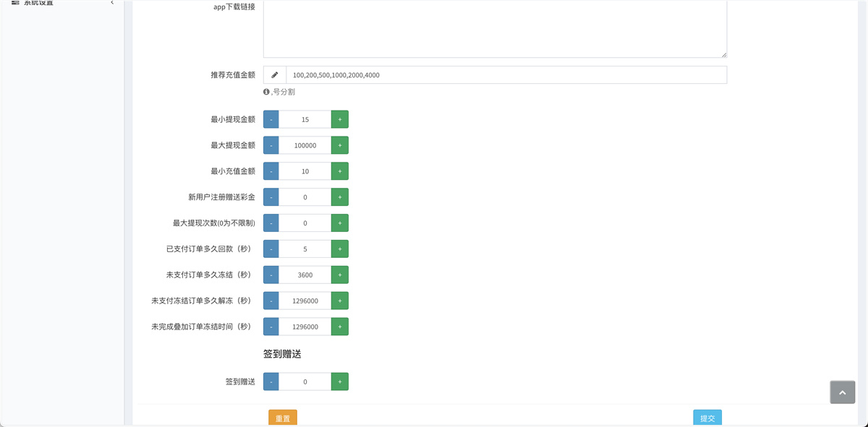Decrease 最大提现金额 with the minus button
Image resolution: width=868 pixels, height=427 pixels.
click(x=271, y=145)
